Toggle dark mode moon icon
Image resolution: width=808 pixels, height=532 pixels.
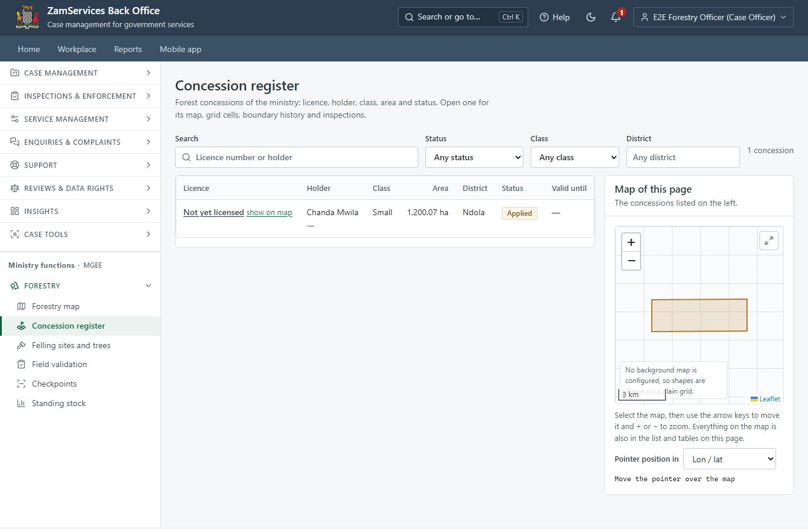[x=590, y=17]
